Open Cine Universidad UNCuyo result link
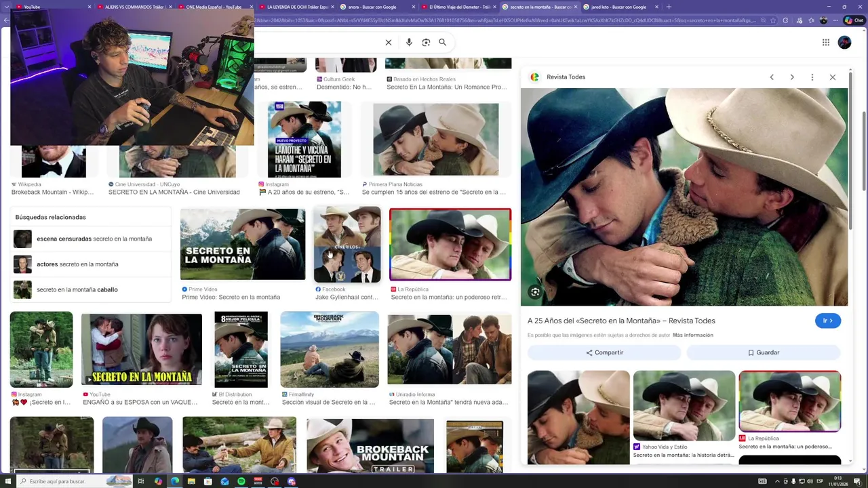The image size is (868, 488). (174, 192)
